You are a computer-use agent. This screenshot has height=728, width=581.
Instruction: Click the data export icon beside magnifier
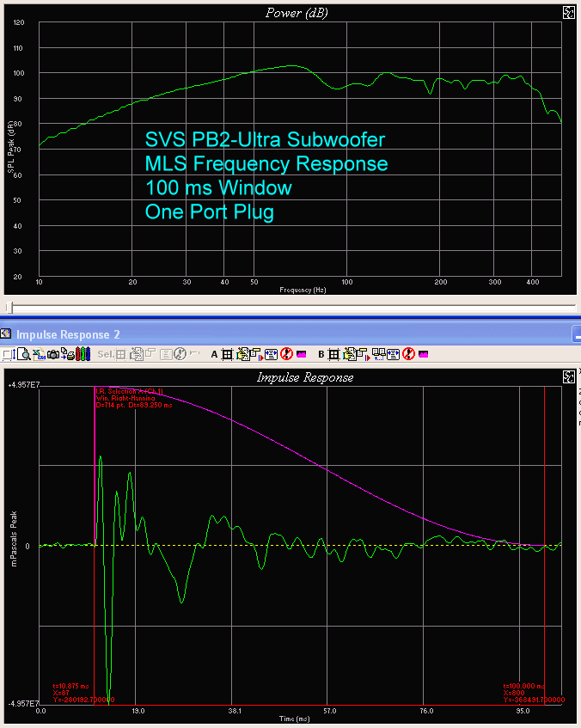coord(39,353)
